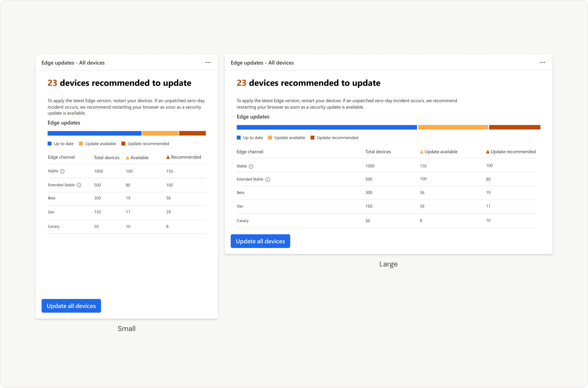The height and width of the screenshot is (388, 588).
Task: Select Canary row label in Small card
Action: coord(53,226)
